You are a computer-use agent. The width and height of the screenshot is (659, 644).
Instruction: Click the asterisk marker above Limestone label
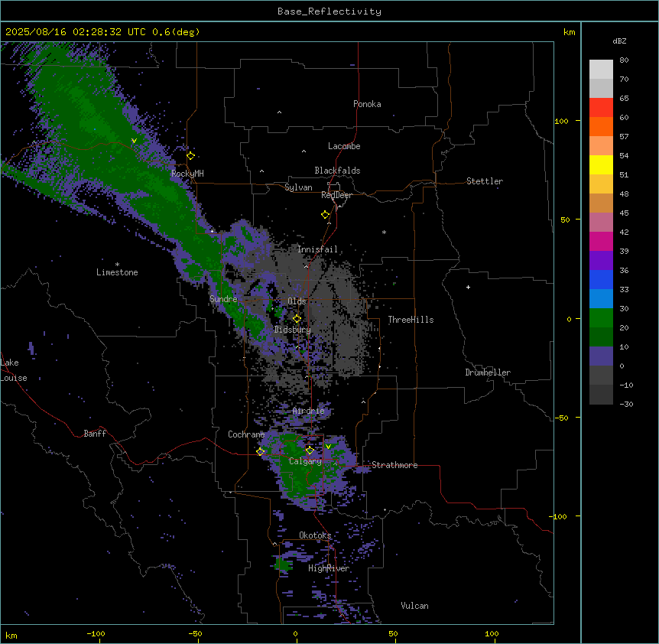(117, 265)
